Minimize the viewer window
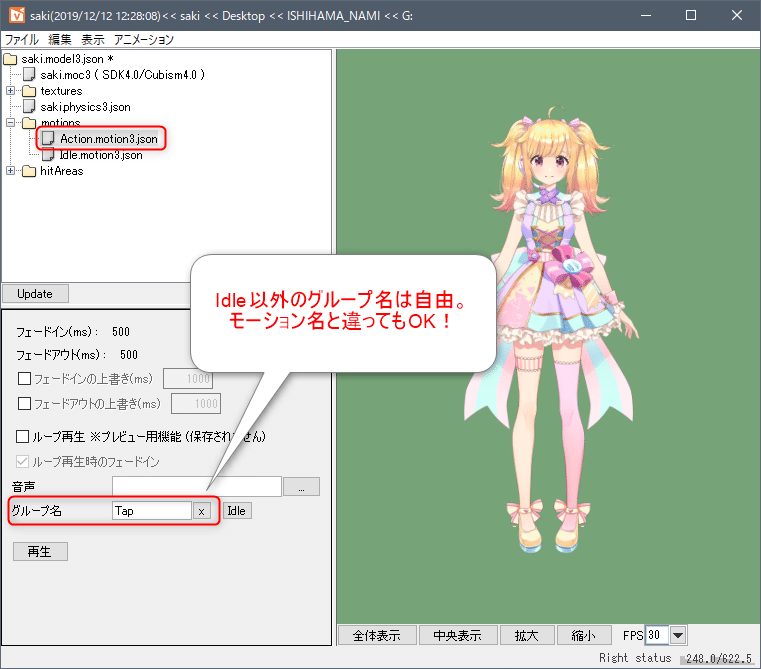The image size is (761, 669). [x=645, y=15]
